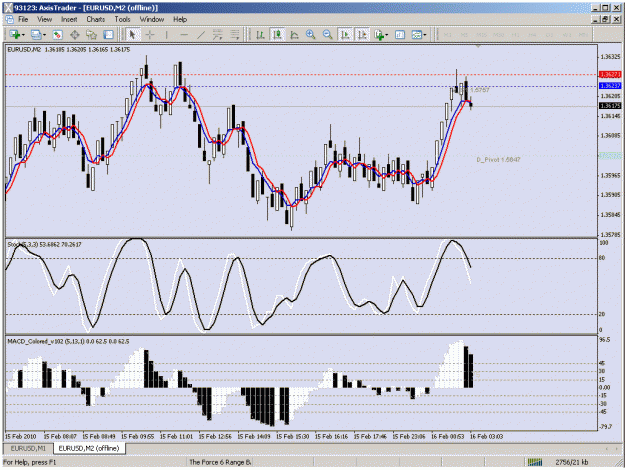
Task: Click the 1.36325 price scale value
Action: point(610,57)
